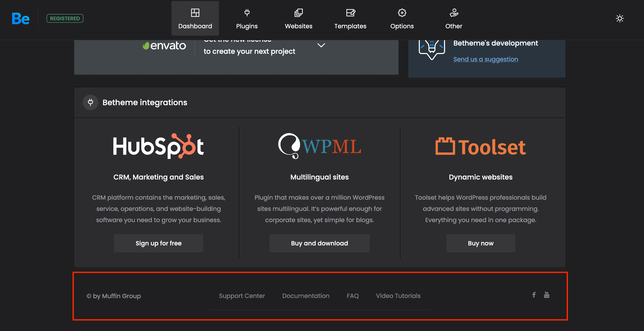Click the WPML logo
This screenshot has width=644, height=331.
click(319, 146)
